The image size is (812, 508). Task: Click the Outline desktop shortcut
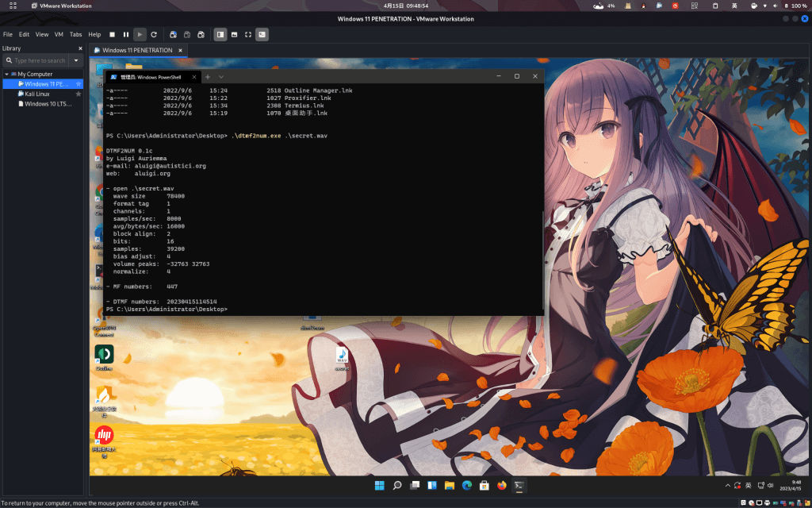coord(104,358)
